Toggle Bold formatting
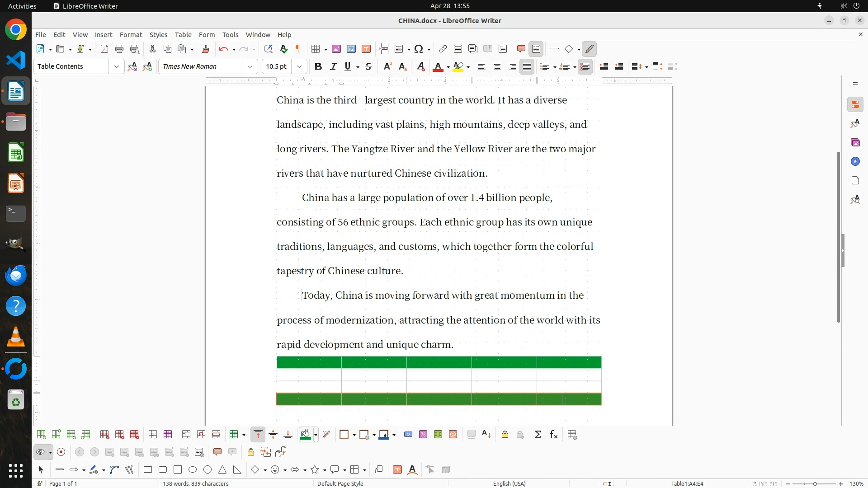The width and height of the screenshot is (868, 488). point(318,66)
